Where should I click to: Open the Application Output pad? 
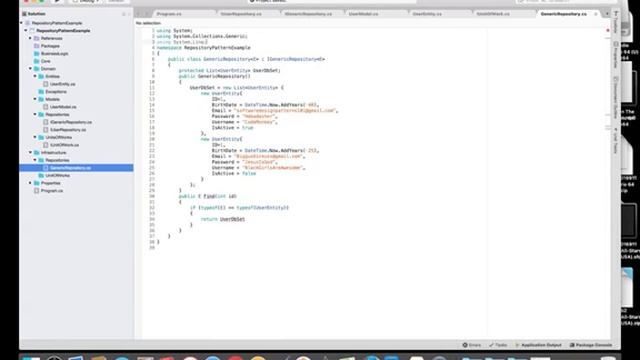pyautogui.click(x=538, y=345)
